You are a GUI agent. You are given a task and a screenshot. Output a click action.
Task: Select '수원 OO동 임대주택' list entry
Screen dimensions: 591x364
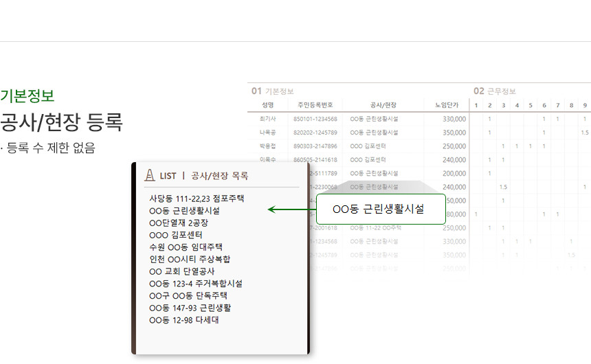(186, 247)
